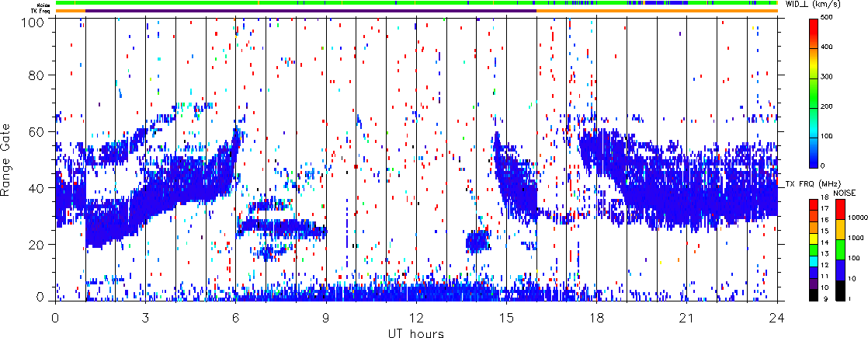Click the purple segment of TX Freq strip
Viewport: 868px width, 338px height.
pyautogui.click(x=311, y=11)
